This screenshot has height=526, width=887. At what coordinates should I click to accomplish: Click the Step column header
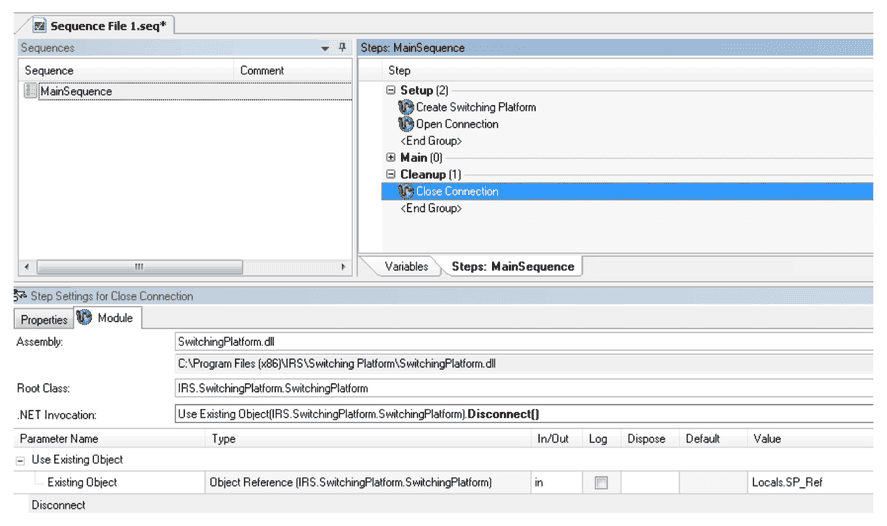tap(627, 71)
